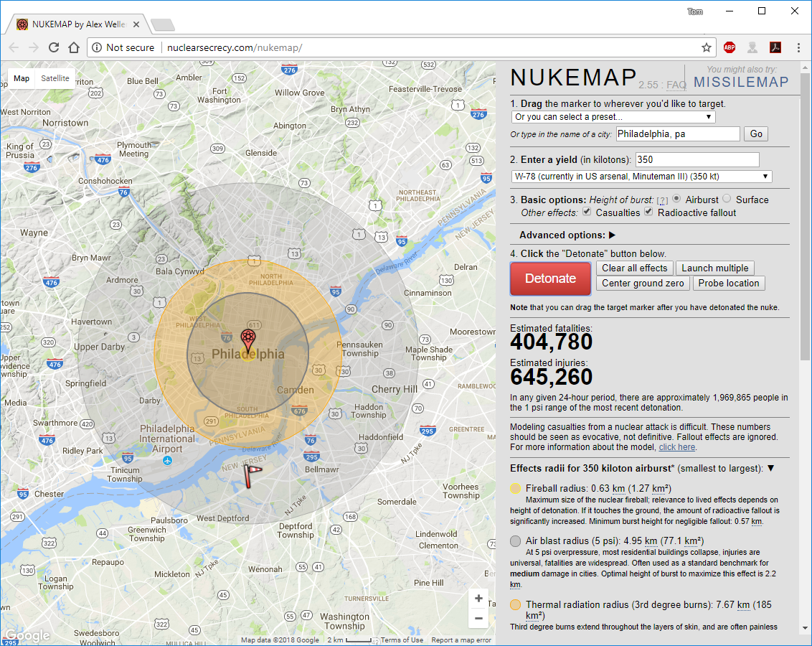
Task: Bookmark this page with the star icon
Action: pyautogui.click(x=707, y=47)
